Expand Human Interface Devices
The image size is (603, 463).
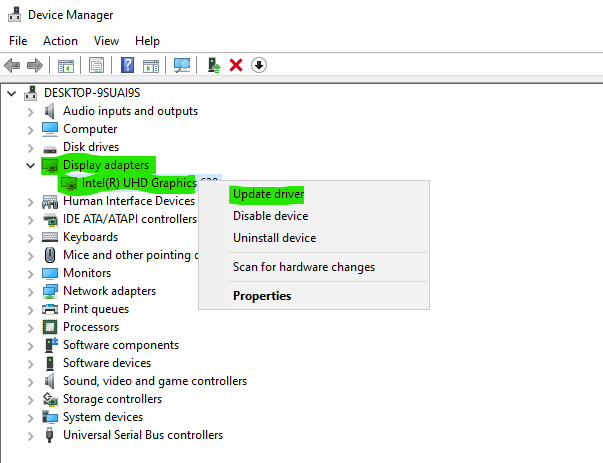(30, 202)
